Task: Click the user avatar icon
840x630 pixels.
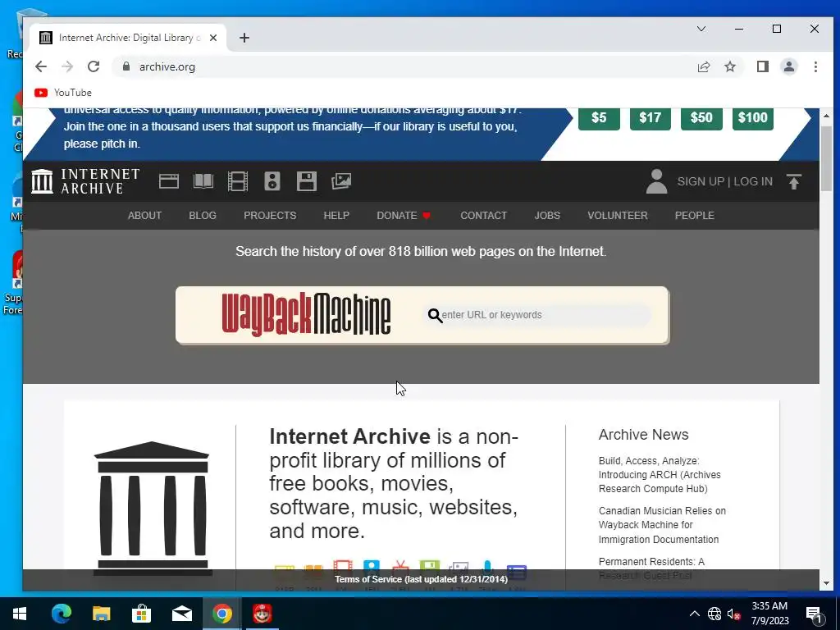Action: tap(656, 181)
